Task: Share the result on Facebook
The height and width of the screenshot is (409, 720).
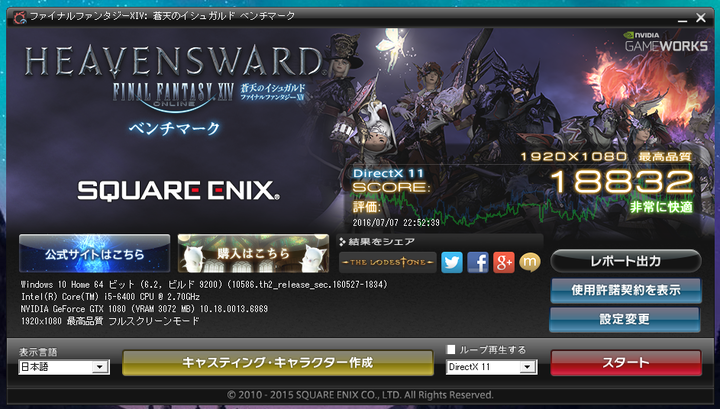Action: tap(478, 263)
